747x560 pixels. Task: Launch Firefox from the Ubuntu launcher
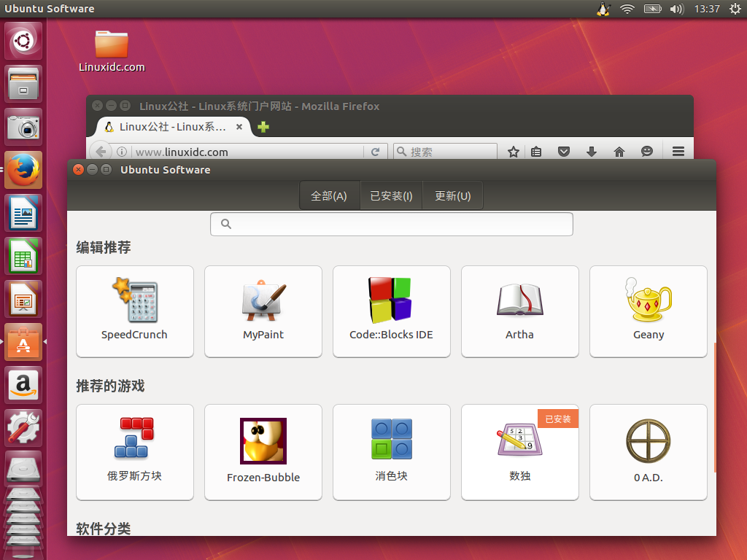tap(23, 170)
